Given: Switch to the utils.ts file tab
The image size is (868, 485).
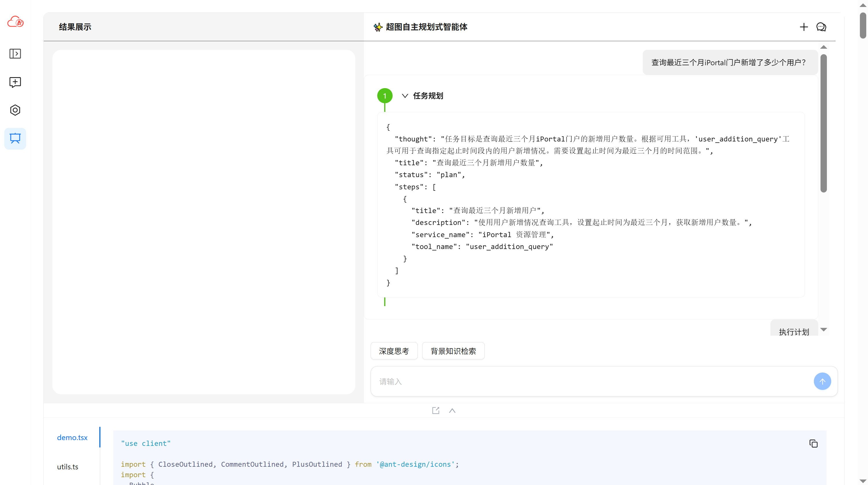Looking at the screenshot, I should tap(67, 467).
